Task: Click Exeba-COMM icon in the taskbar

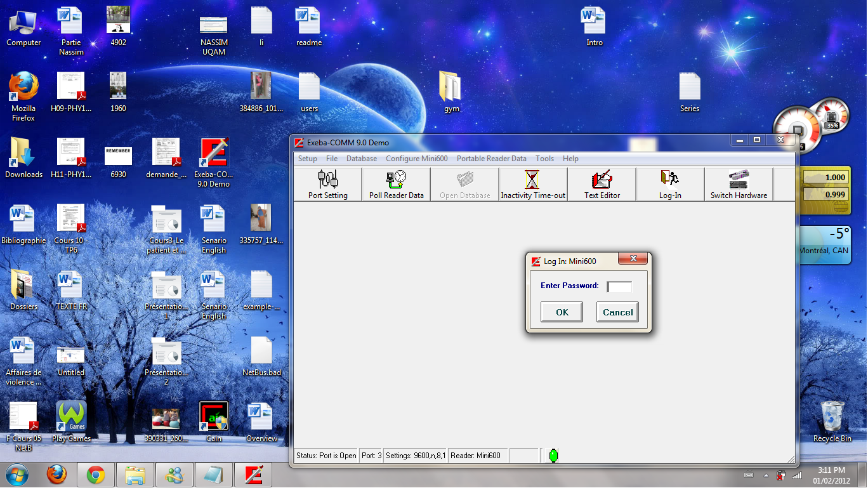Action: [253, 475]
